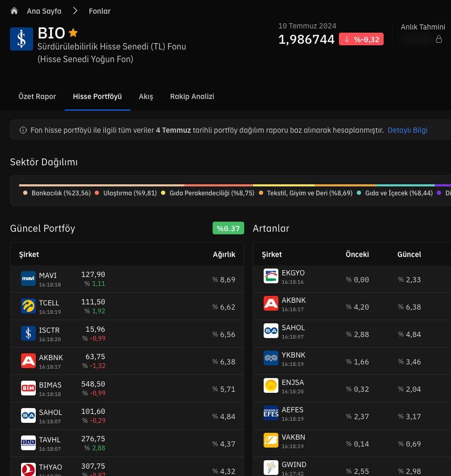The height and width of the screenshot is (476, 451).
Task: Select Gıda ve İçecek legend entry
Action: coord(395,193)
